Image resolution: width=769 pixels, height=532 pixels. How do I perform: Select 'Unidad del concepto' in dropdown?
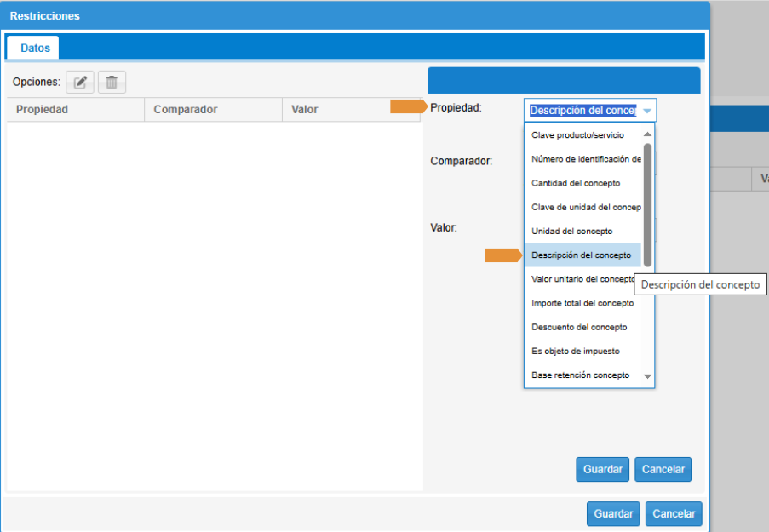(571, 231)
